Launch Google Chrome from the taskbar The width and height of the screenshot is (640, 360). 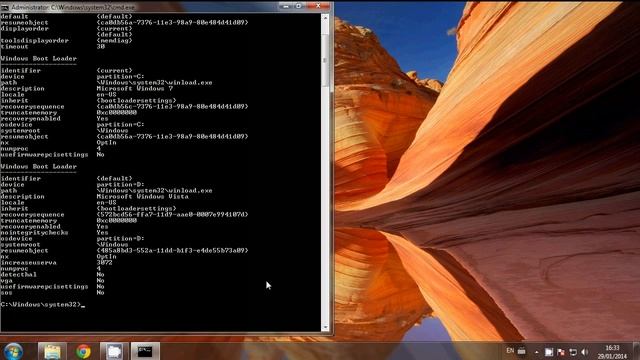pyautogui.click(x=83, y=351)
